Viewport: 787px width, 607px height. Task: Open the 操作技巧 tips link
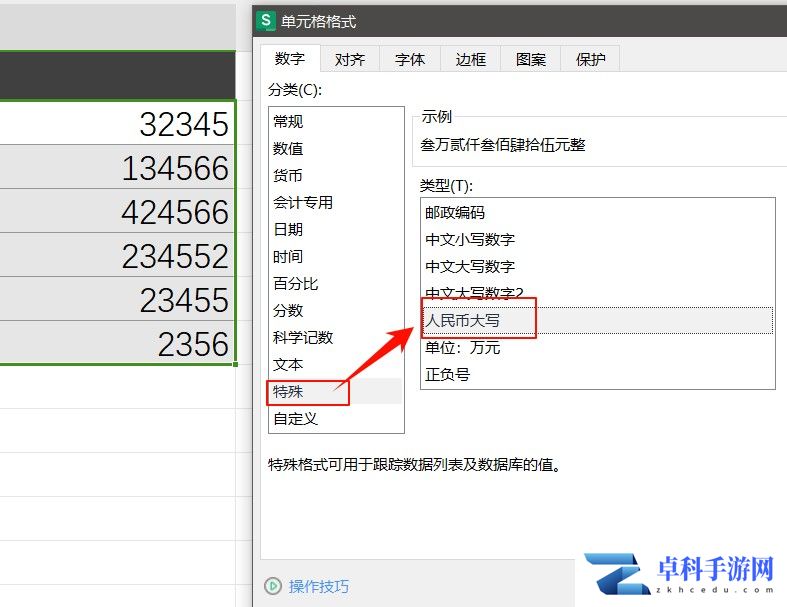coord(319,586)
